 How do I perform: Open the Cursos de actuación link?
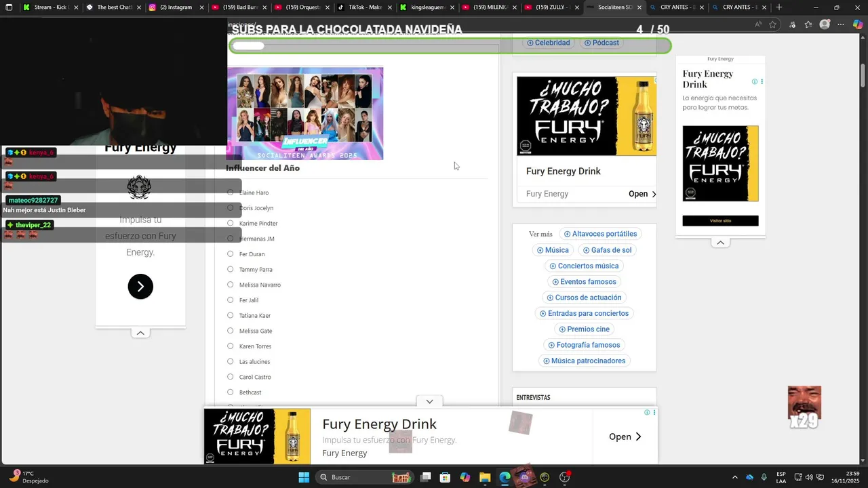pyautogui.click(x=584, y=298)
